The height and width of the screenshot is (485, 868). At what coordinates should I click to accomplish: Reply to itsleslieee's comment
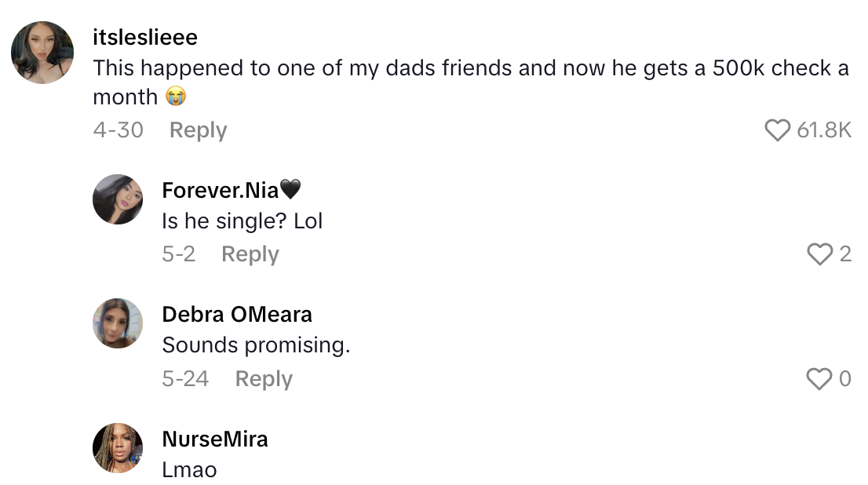(198, 130)
